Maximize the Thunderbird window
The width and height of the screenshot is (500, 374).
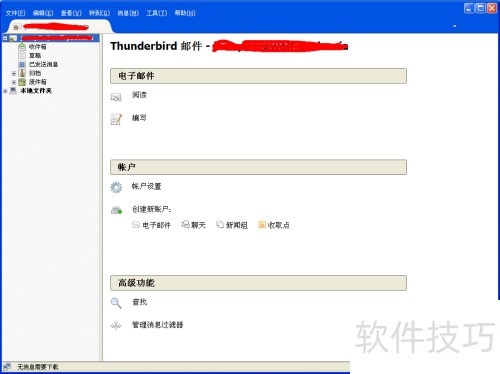point(481,8)
